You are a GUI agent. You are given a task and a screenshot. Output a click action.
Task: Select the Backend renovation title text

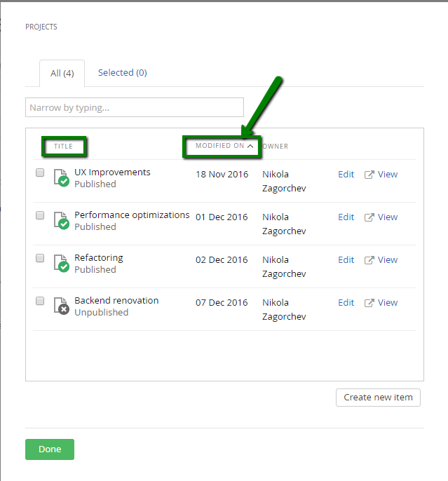[116, 301]
